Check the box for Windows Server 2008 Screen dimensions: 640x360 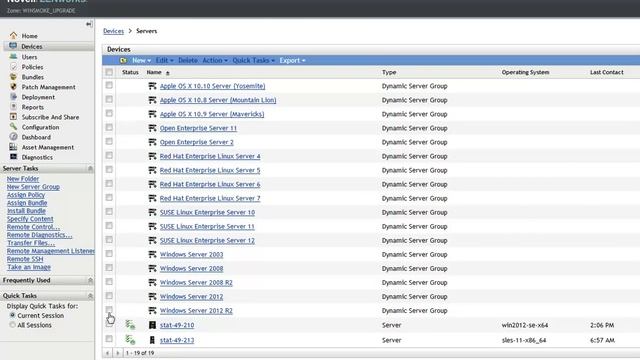click(x=109, y=267)
